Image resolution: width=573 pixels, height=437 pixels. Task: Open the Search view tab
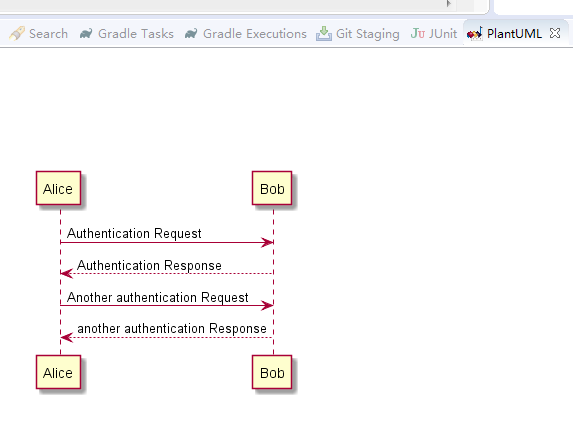(38, 34)
